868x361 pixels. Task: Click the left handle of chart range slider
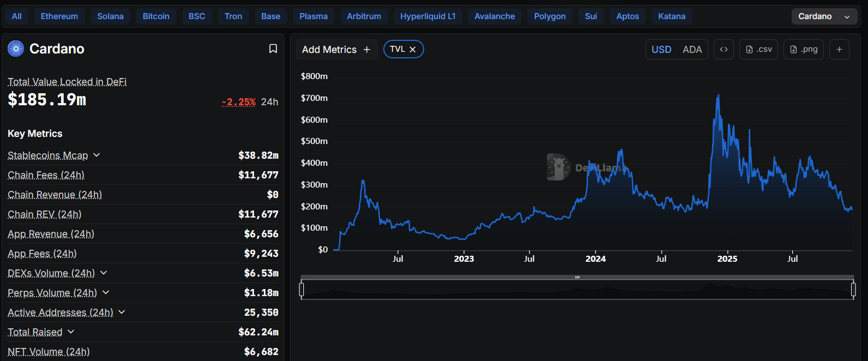pos(302,290)
